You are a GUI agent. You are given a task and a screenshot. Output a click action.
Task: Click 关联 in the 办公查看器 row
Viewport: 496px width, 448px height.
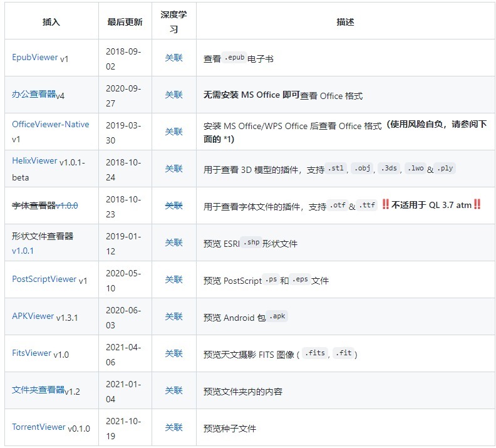tap(173, 95)
